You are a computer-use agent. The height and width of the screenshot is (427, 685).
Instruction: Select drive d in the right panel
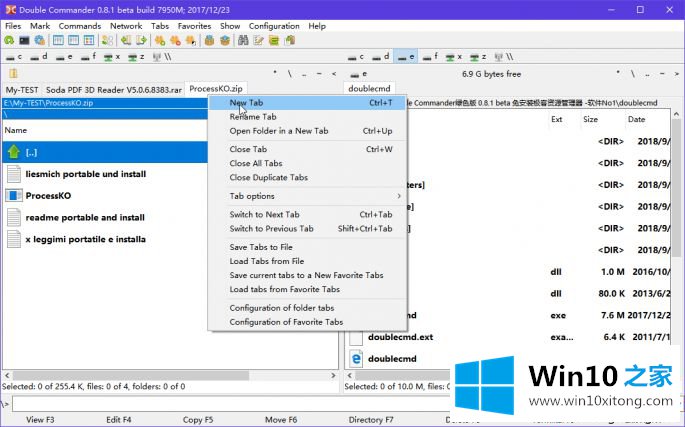pos(381,57)
